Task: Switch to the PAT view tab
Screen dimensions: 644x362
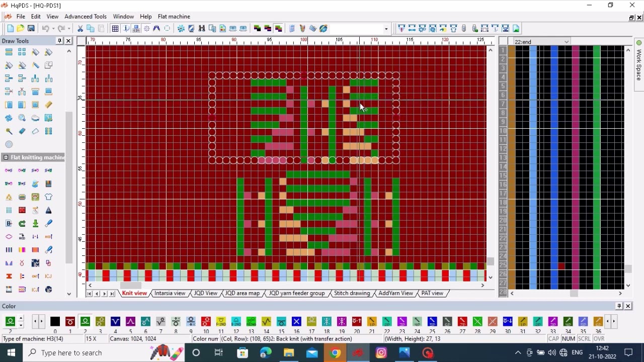Action: tap(432, 293)
